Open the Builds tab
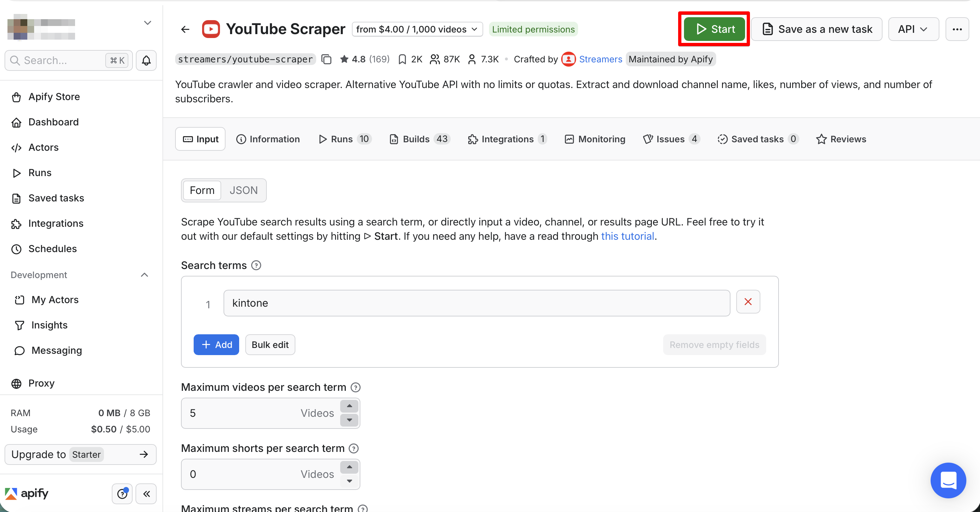Screen dimensions: 980x512 pos(419,139)
